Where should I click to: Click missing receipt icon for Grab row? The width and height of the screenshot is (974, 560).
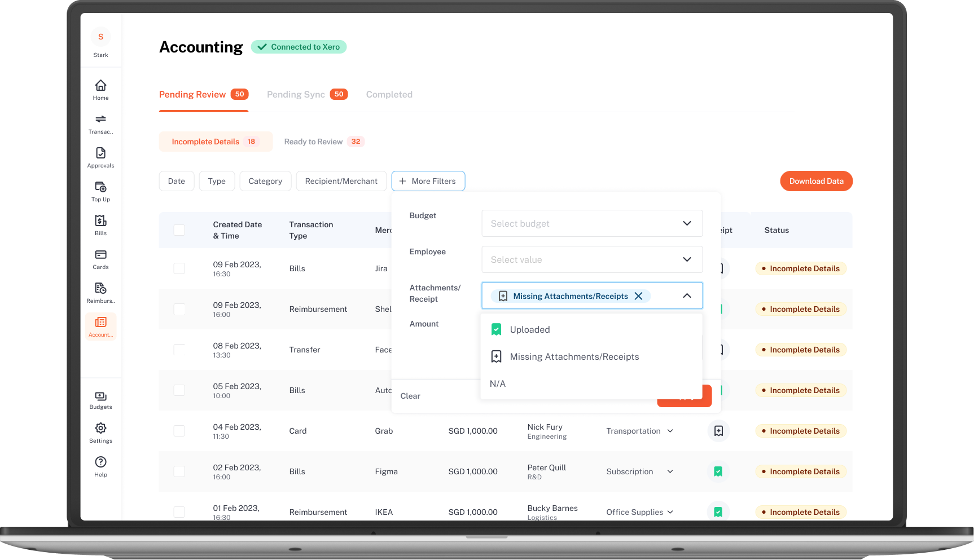pos(718,431)
